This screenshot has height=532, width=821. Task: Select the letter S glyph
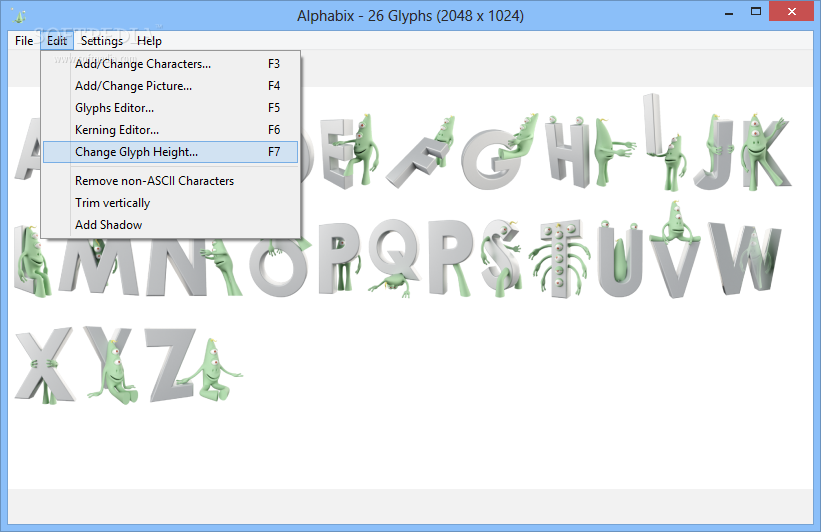click(502, 261)
